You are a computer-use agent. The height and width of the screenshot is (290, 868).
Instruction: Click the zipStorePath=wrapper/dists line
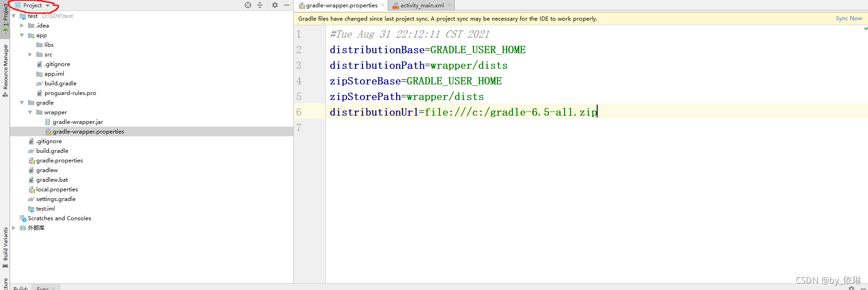point(407,96)
